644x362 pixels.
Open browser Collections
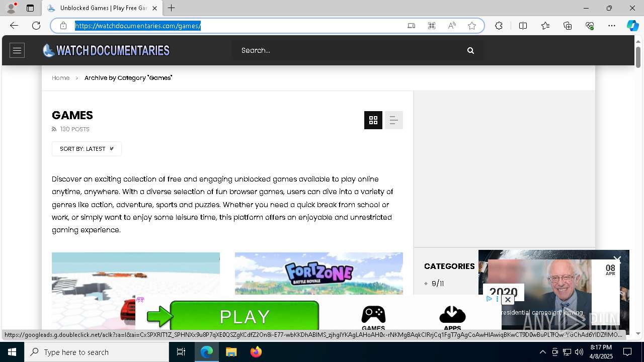[x=568, y=26]
